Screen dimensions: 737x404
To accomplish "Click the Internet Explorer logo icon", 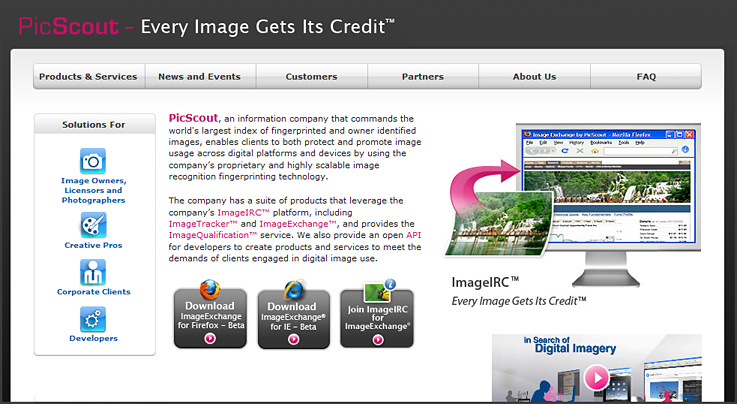I will (294, 290).
